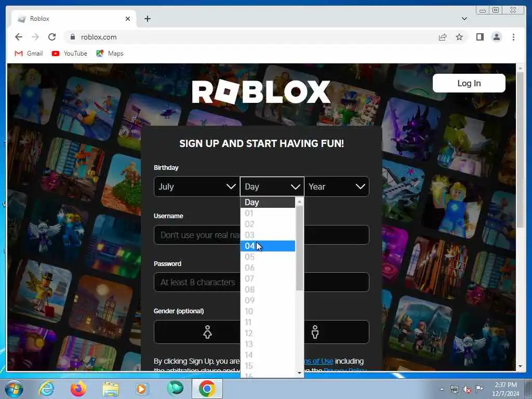
Task: Click the Password input field
Action: [261, 282]
